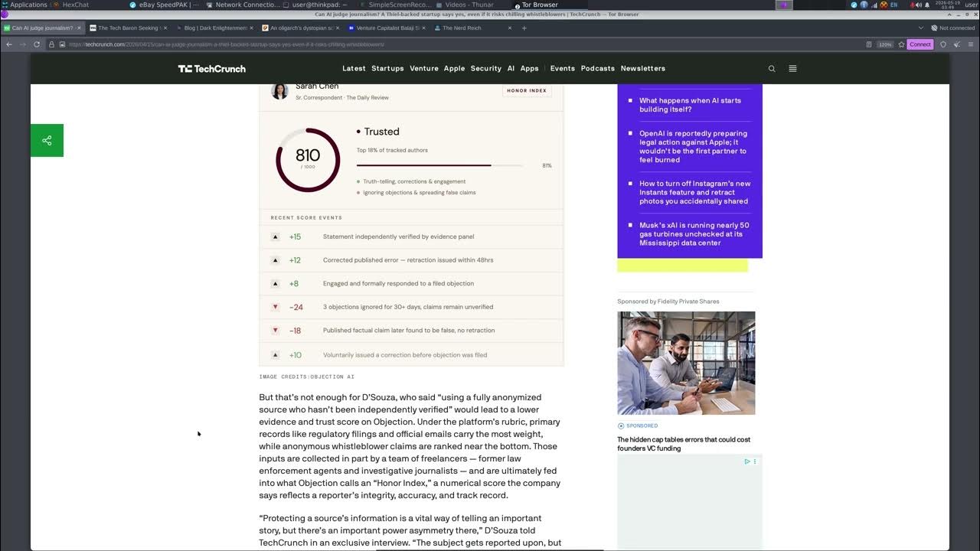Go back with the browser back arrow
980x551 pixels.
click(x=9, y=44)
